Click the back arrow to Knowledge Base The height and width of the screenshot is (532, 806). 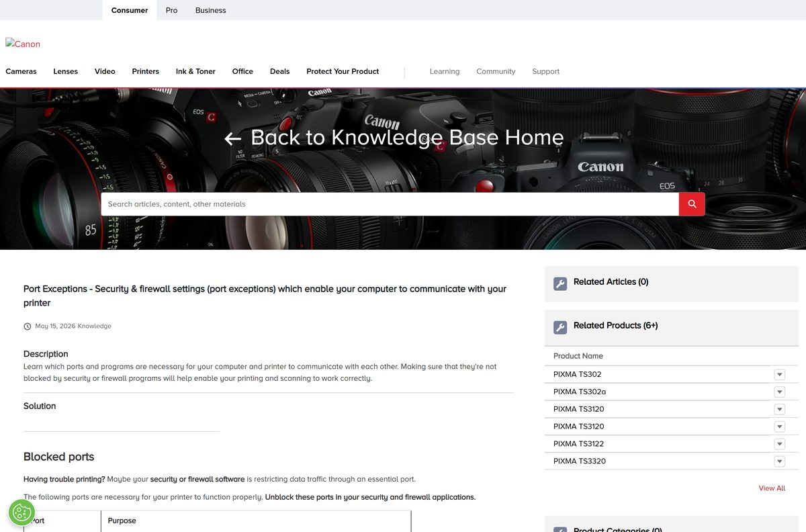[x=232, y=138]
